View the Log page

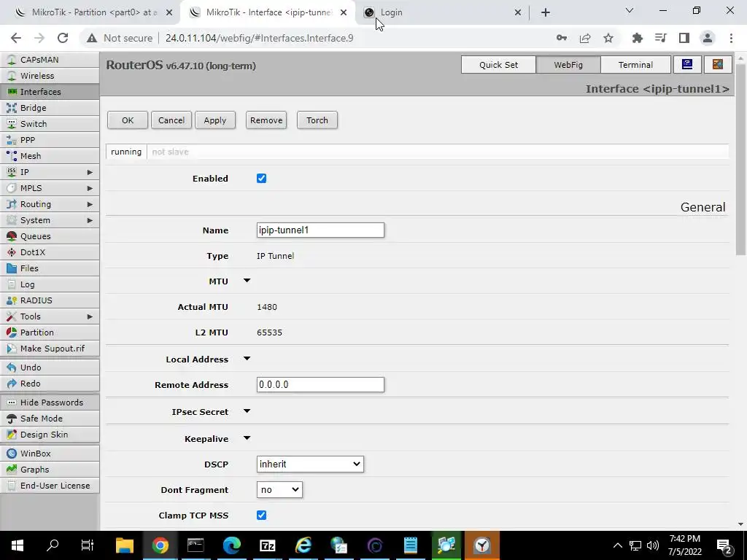50,284
